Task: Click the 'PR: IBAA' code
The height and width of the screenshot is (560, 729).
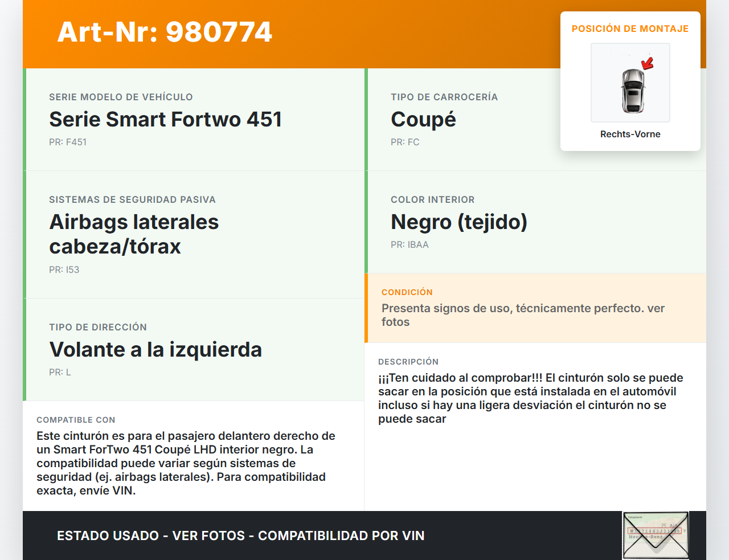Action: click(x=409, y=244)
